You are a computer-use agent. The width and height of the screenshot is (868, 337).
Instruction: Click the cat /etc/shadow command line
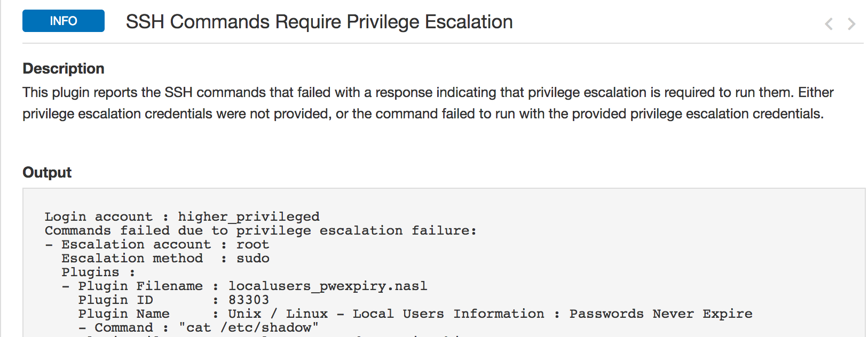199,328
